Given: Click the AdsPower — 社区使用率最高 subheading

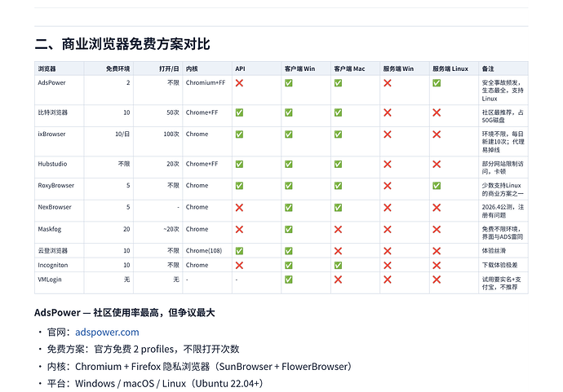Looking at the screenshot, I should coord(125,313).
